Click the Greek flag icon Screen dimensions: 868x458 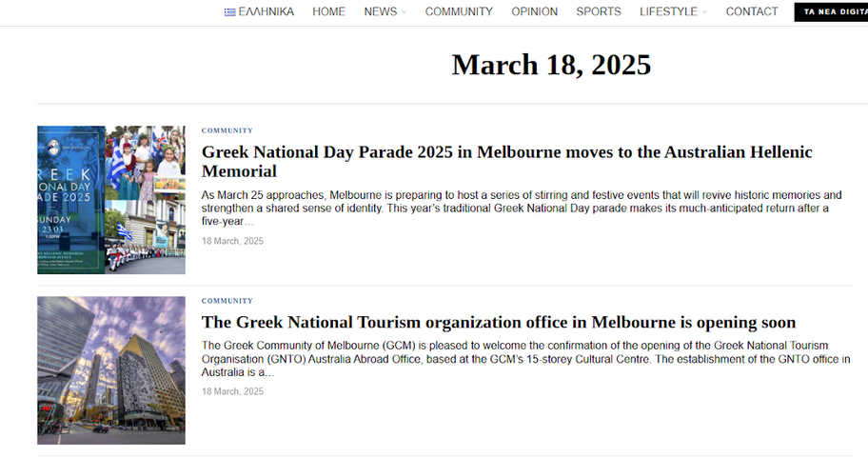(229, 12)
